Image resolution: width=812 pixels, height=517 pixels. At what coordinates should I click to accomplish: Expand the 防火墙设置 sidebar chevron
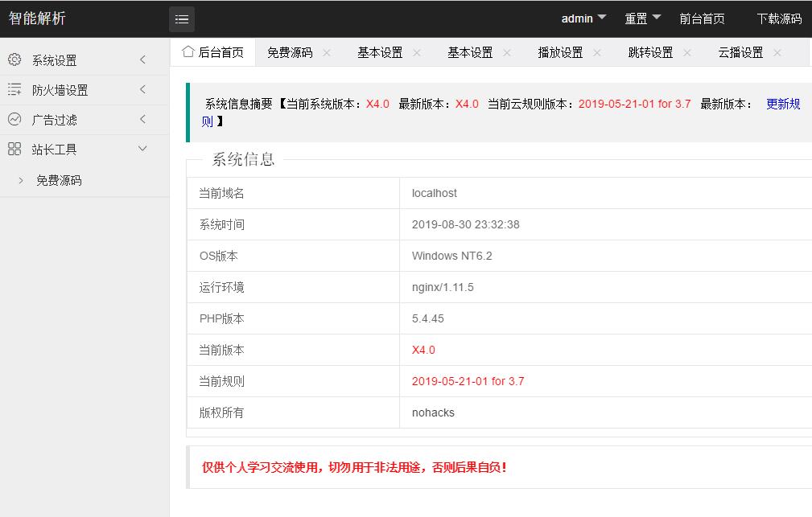click(143, 90)
